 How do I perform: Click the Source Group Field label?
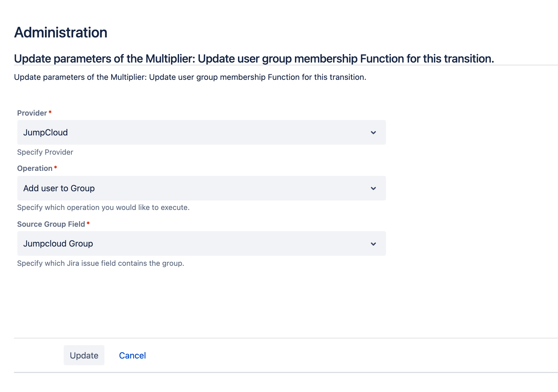point(51,224)
